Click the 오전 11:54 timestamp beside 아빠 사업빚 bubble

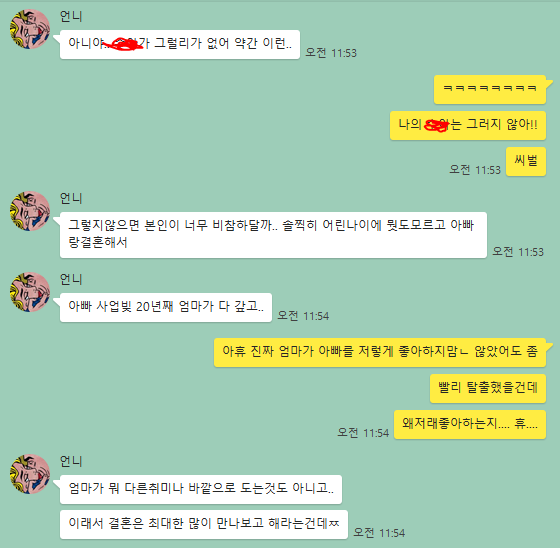point(303,316)
